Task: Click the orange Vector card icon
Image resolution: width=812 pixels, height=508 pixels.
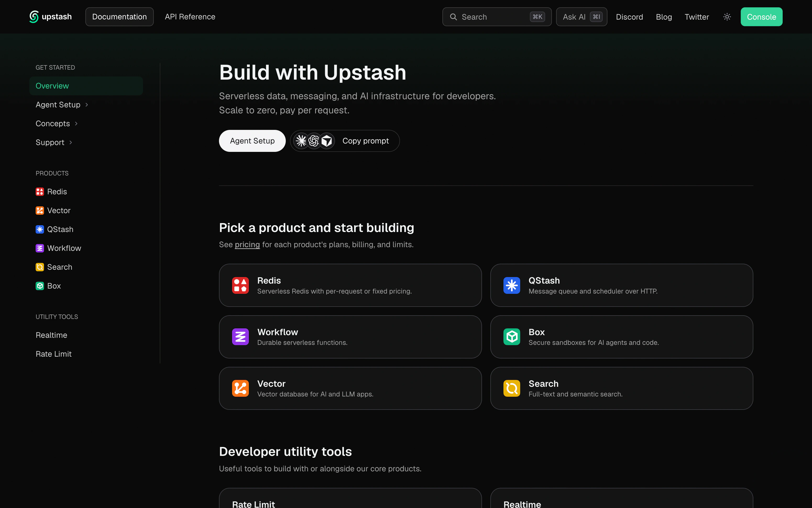Action: click(x=240, y=388)
